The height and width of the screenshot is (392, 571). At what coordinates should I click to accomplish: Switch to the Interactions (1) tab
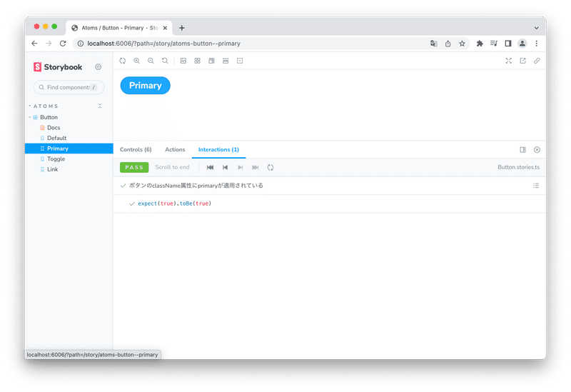(x=218, y=150)
